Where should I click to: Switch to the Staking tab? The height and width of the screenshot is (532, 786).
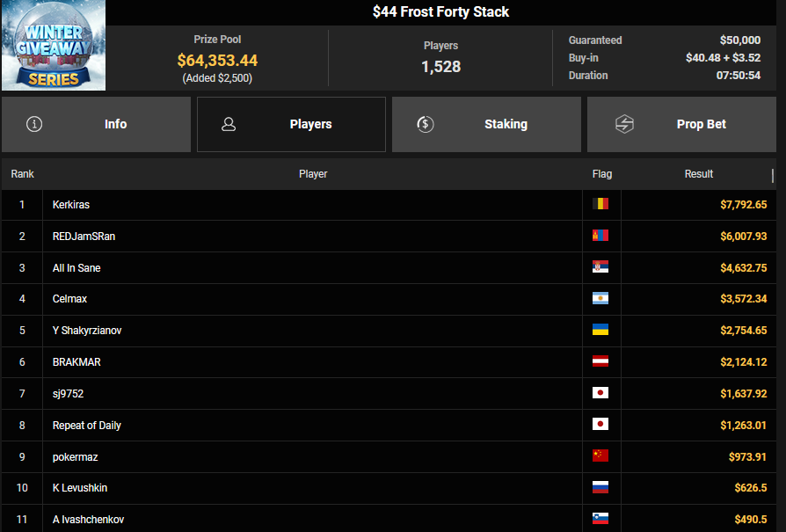[486, 124]
